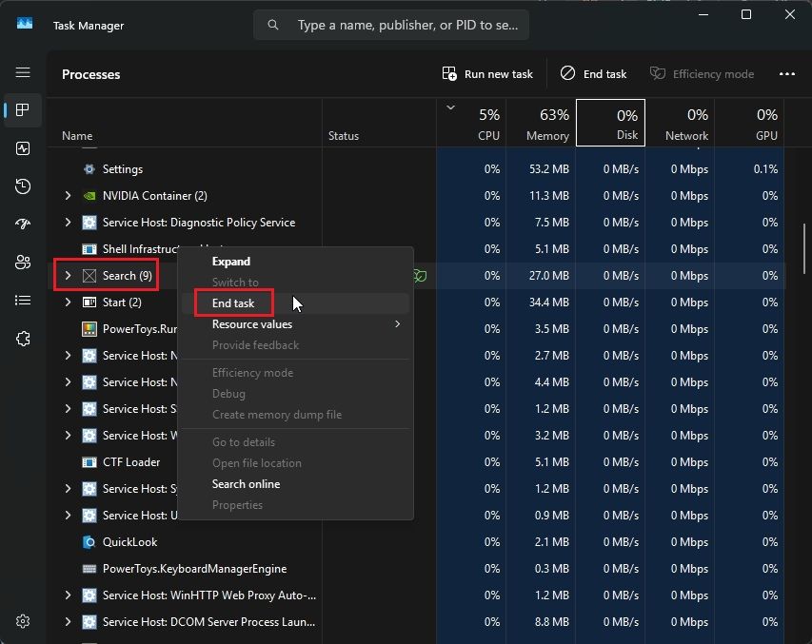Switch to the Details view

coord(22,301)
